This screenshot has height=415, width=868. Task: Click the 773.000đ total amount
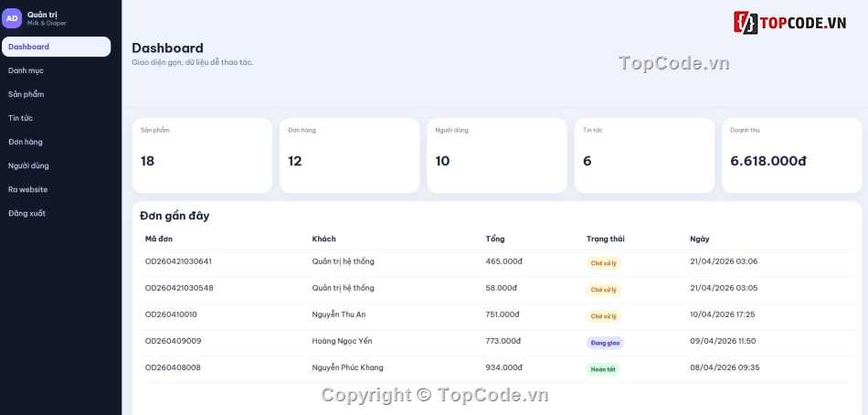pos(503,341)
